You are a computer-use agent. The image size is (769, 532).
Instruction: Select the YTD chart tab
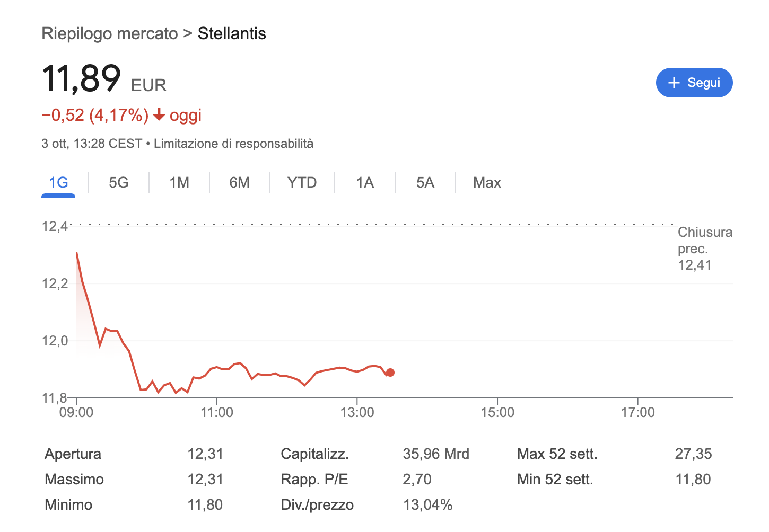[x=302, y=183]
